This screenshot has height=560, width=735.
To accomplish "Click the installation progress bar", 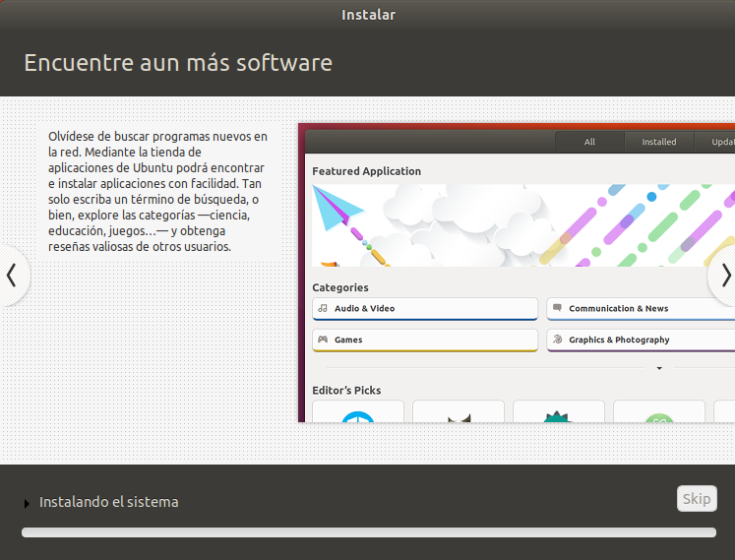I will [368, 532].
